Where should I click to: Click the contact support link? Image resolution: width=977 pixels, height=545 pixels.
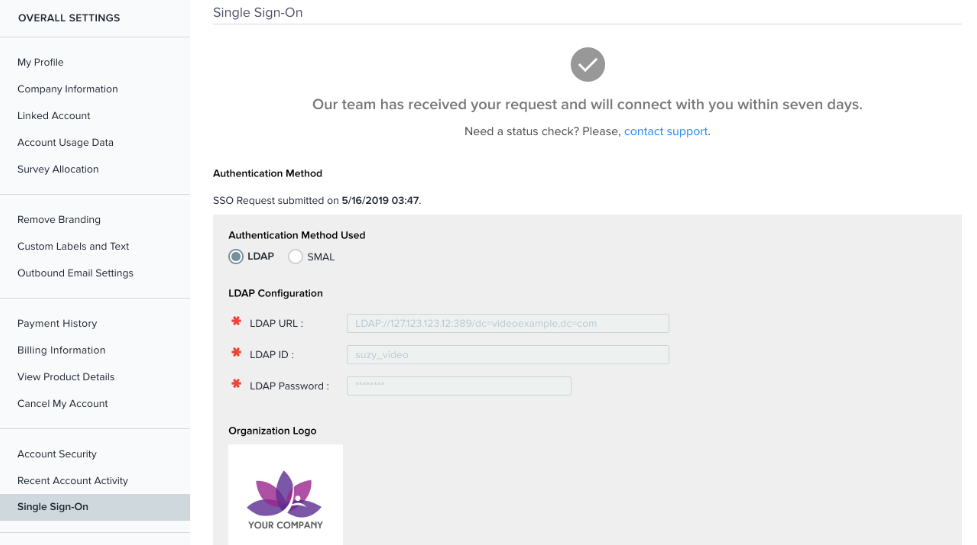click(x=666, y=132)
